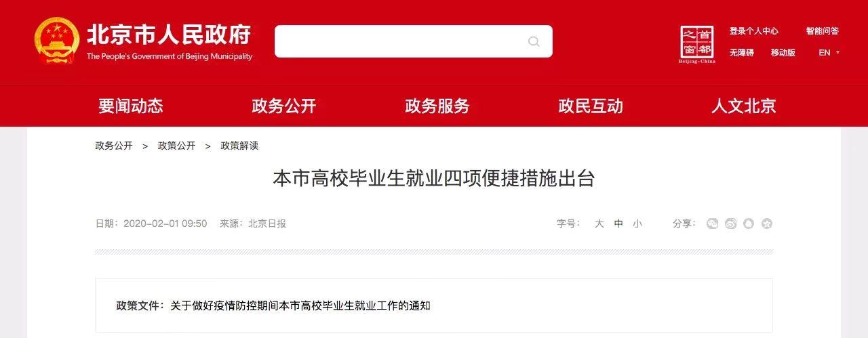This screenshot has height=338, width=868.
Task: Share article via QQ icon
Action: coord(749,224)
